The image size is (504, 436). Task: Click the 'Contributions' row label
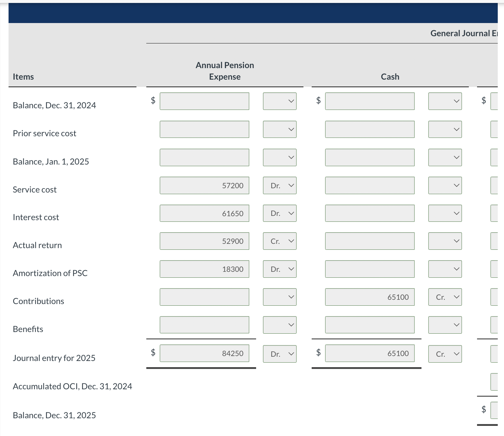pos(38,301)
